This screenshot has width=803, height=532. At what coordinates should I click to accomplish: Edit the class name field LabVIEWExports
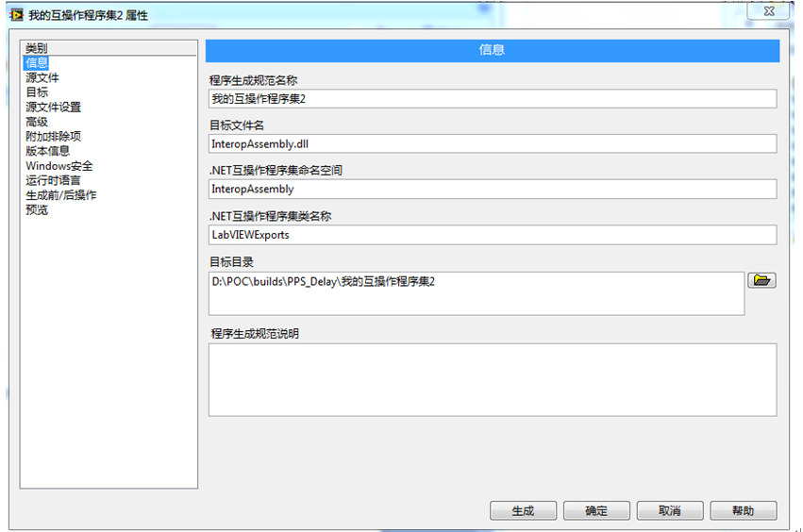click(493, 235)
